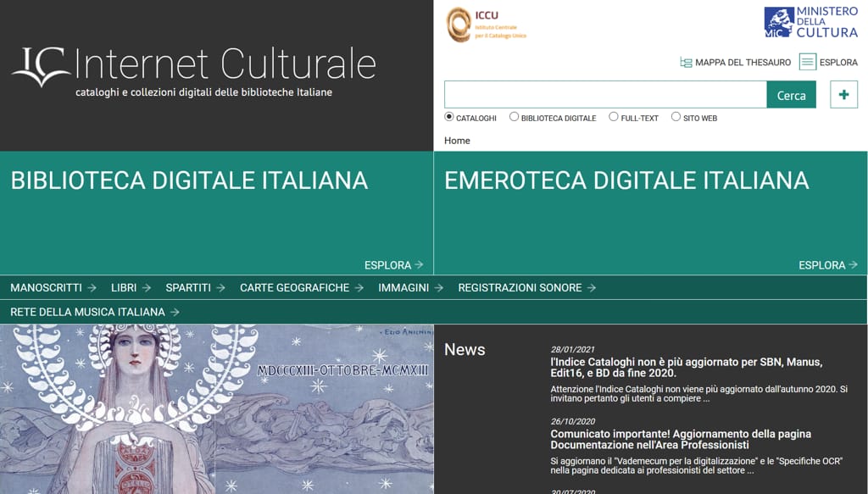The width and height of the screenshot is (868, 494).
Task: Click the site tagline "cataloghi e collezioni digitali"
Action: click(203, 92)
